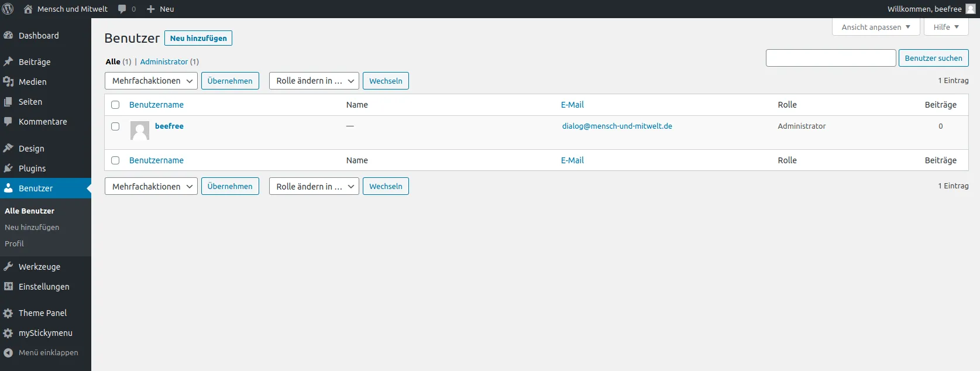
Task: Filter users by Administrator link
Action: [x=164, y=61]
